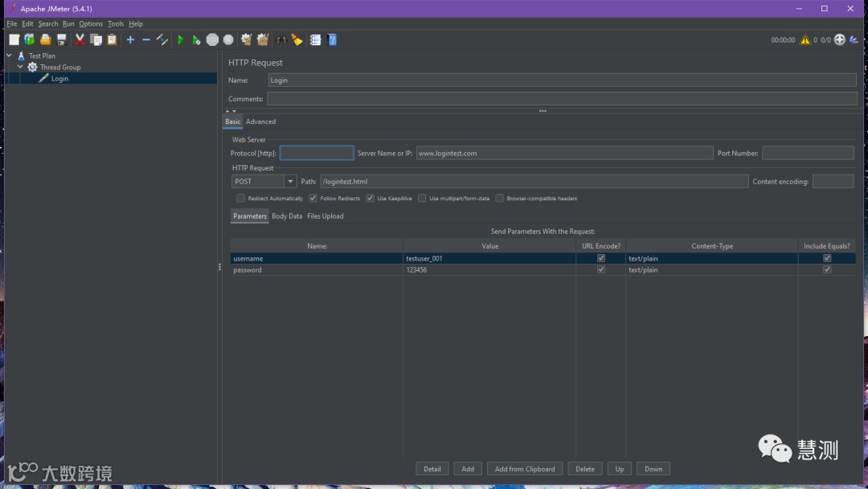Select the Thread Group node
The height and width of the screenshot is (489, 868).
60,67
